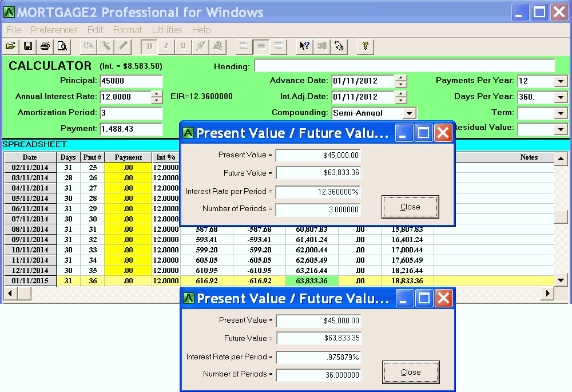
Task: Click the Save diskette icon
Action: click(x=27, y=46)
